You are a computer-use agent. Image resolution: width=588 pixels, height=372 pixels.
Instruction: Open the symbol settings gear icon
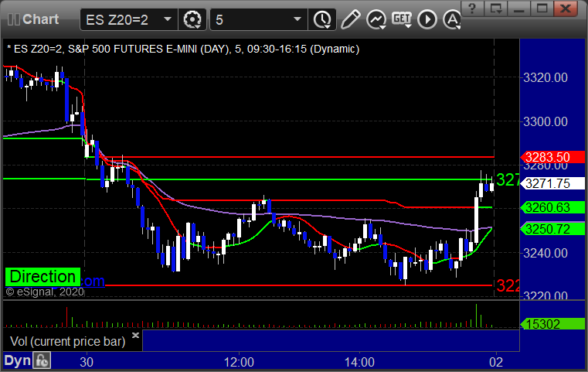(192, 19)
